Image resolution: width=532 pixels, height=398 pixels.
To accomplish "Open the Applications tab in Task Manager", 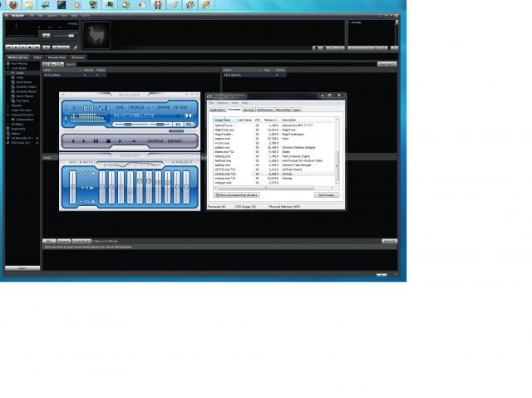I will click(x=218, y=110).
